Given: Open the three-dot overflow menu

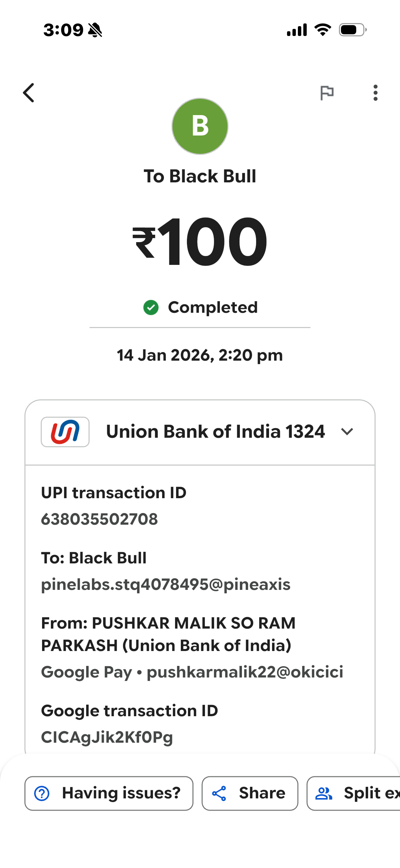Looking at the screenshot, I should coord(375,93).
